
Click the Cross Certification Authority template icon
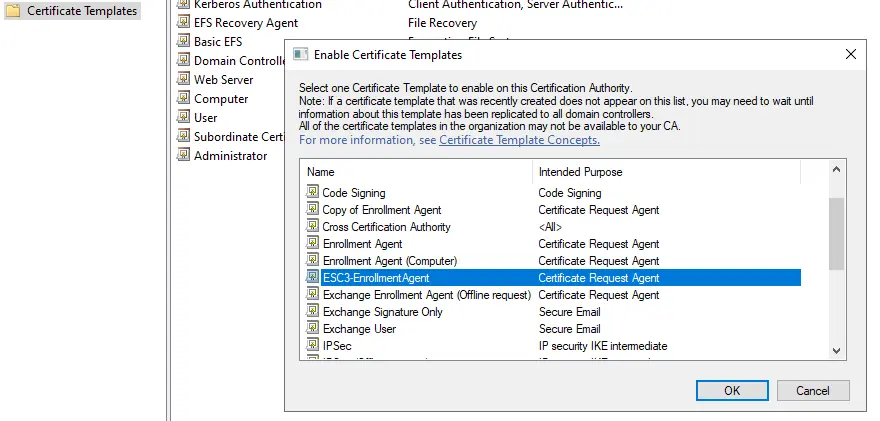pos(313,227)
